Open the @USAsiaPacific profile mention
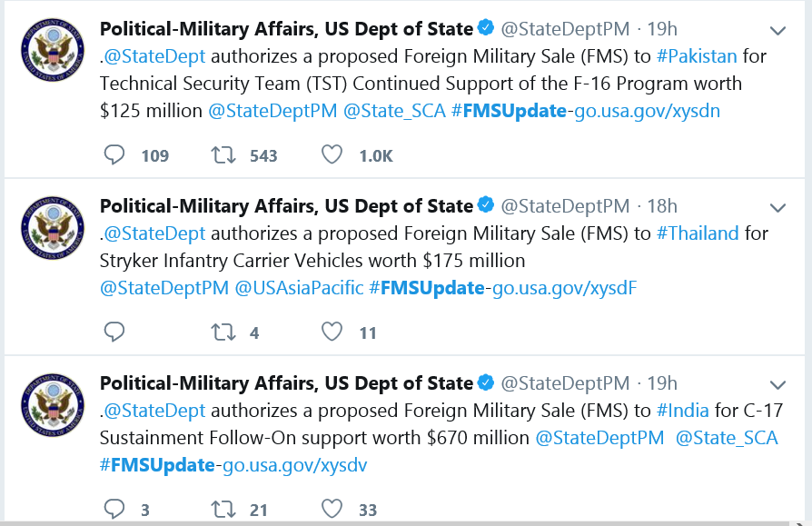Viewport: 812px width, 526px height. coord(300,288)
